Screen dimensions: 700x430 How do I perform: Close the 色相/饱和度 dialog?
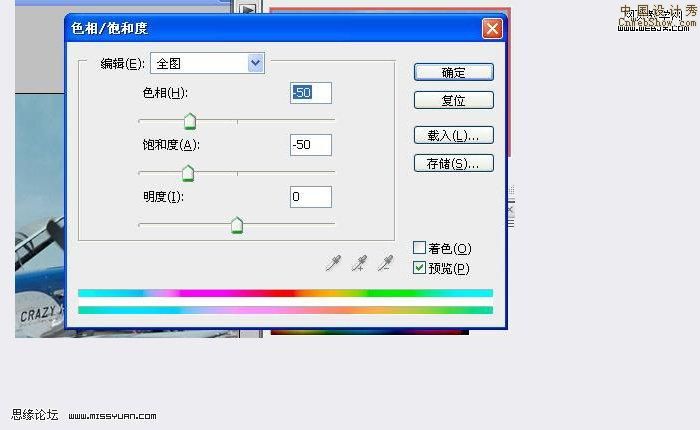point(492,29)
